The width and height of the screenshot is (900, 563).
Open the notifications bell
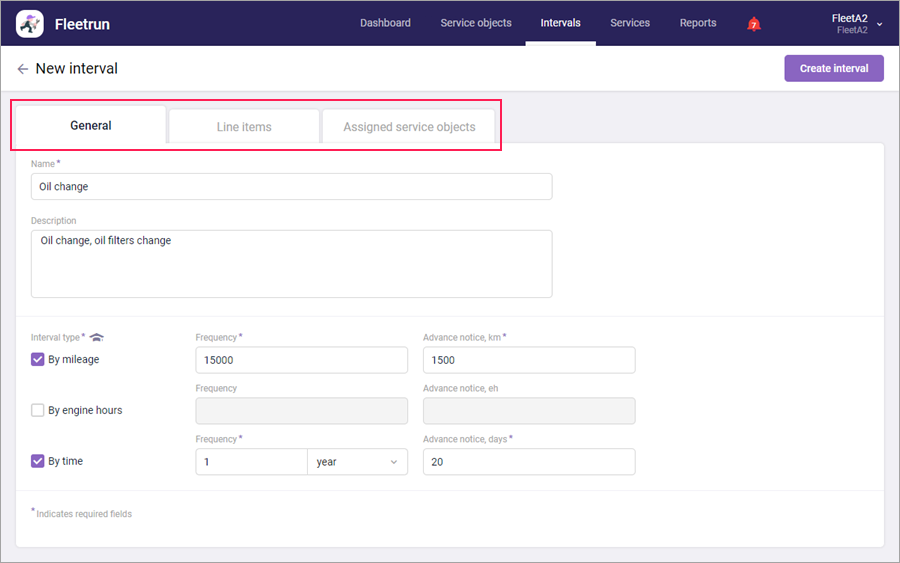754,24
